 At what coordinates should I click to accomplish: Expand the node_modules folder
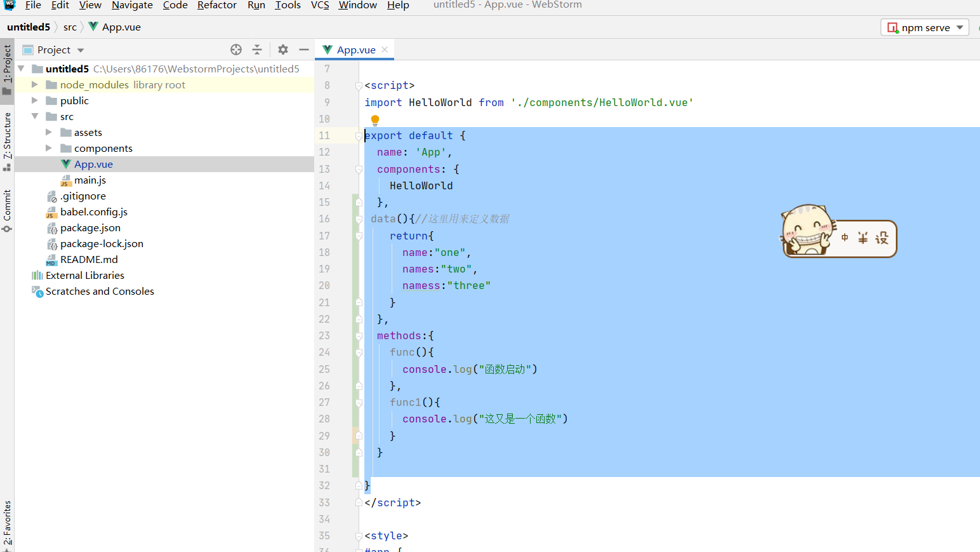35,84
